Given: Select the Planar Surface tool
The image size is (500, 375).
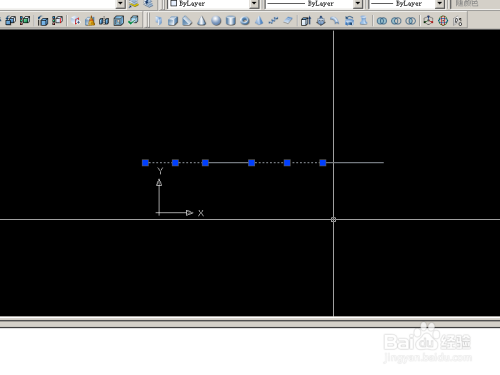Looking at the screenshot, I should tap(288, 21).
